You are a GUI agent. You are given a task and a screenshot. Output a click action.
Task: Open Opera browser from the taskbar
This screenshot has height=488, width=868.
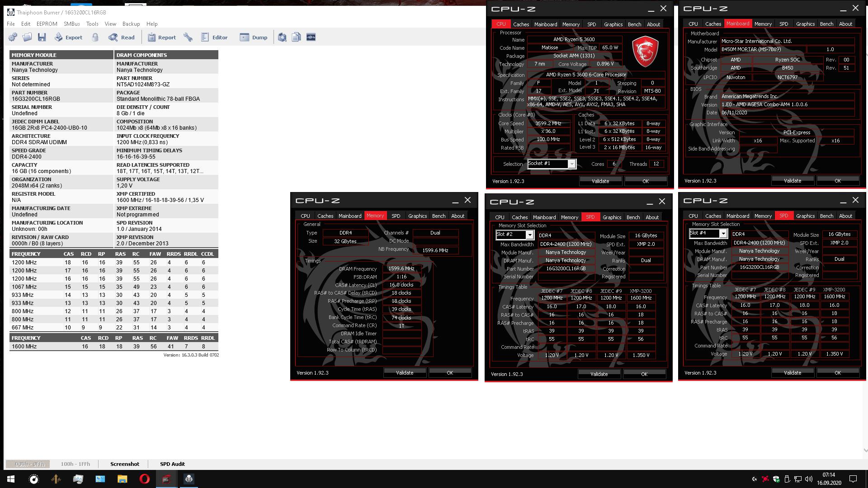click(144, 479)
